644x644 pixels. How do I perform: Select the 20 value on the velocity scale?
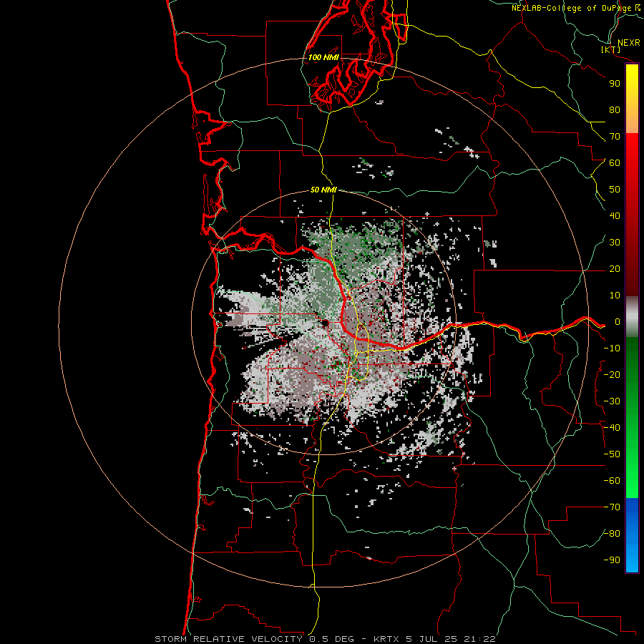(615, 269)
